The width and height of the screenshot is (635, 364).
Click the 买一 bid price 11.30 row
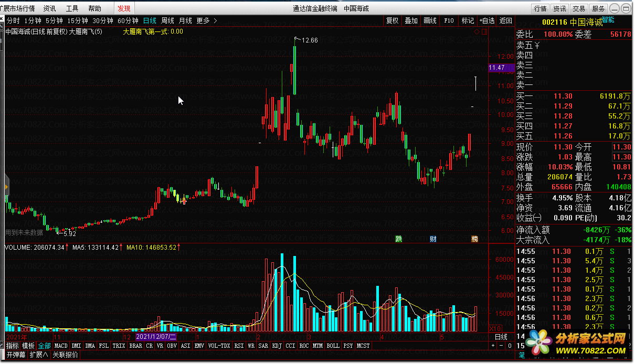pyautogui.click(x=574, y=96)
